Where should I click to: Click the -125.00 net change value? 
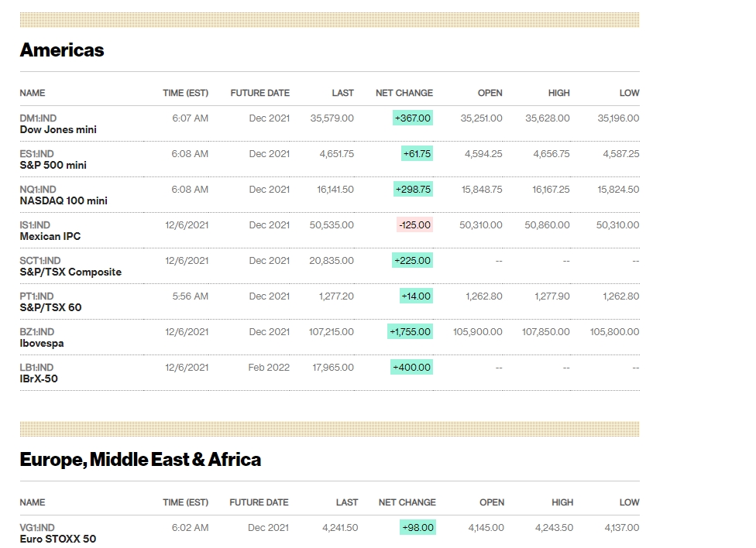tap(414, 225)
